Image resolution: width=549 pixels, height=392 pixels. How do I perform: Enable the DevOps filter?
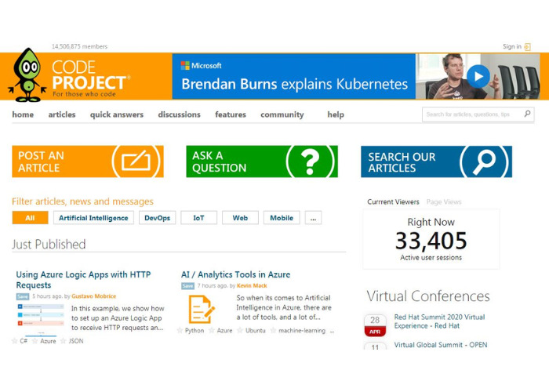[x=157, y=218]
